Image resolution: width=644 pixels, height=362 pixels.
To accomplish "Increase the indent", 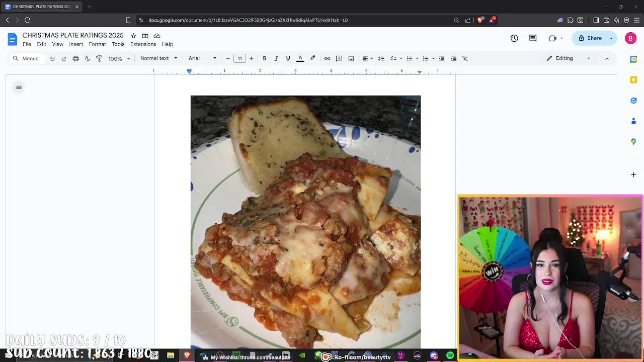I will 453,58.
